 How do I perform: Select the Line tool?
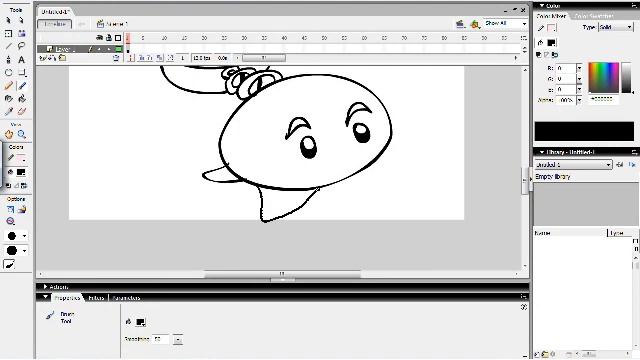(9, 46)
